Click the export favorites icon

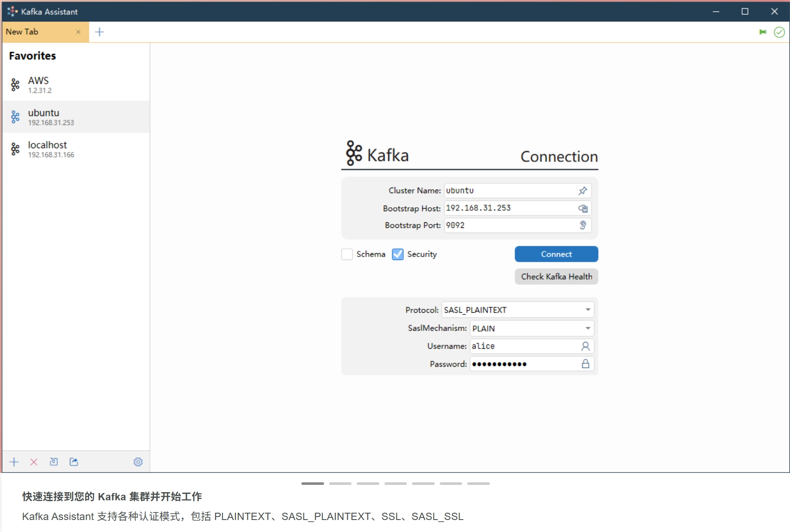[x=74, y=462]
